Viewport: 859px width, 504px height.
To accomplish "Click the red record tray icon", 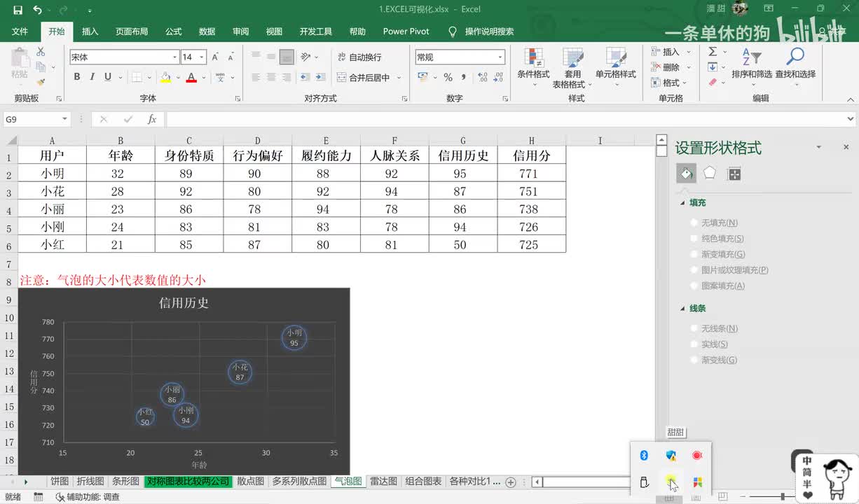I will (697, 455).
